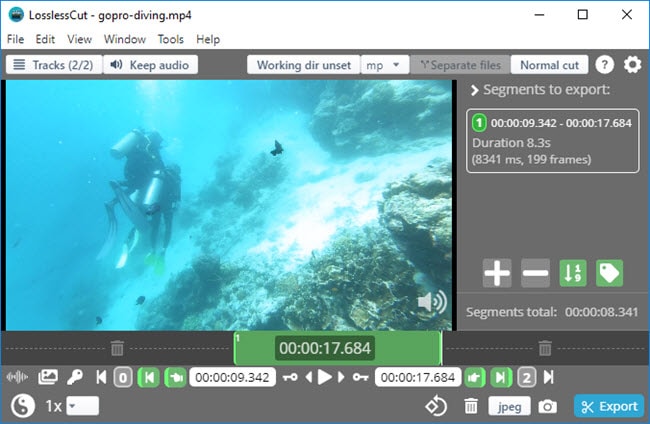Mute video using speaker overlay icon

click(432, 302)
